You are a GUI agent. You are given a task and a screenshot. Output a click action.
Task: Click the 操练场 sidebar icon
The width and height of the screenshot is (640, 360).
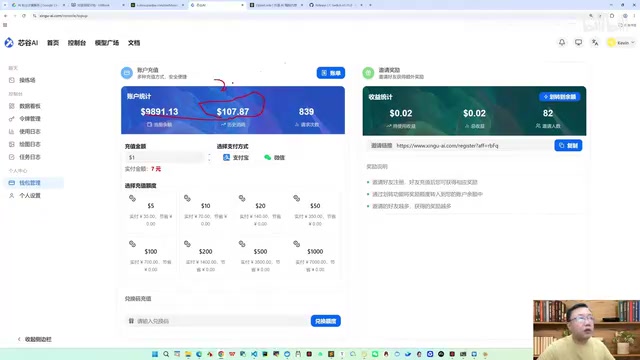tap(11, 80)
